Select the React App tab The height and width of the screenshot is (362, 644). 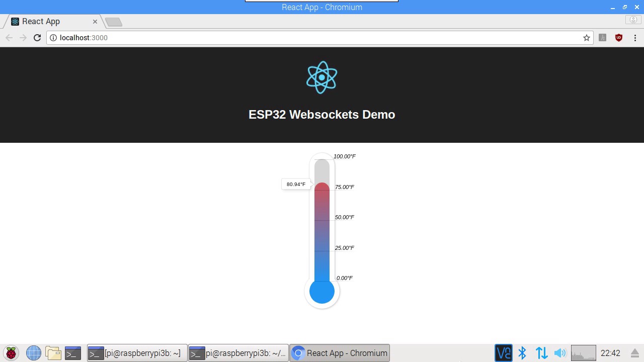53,22
